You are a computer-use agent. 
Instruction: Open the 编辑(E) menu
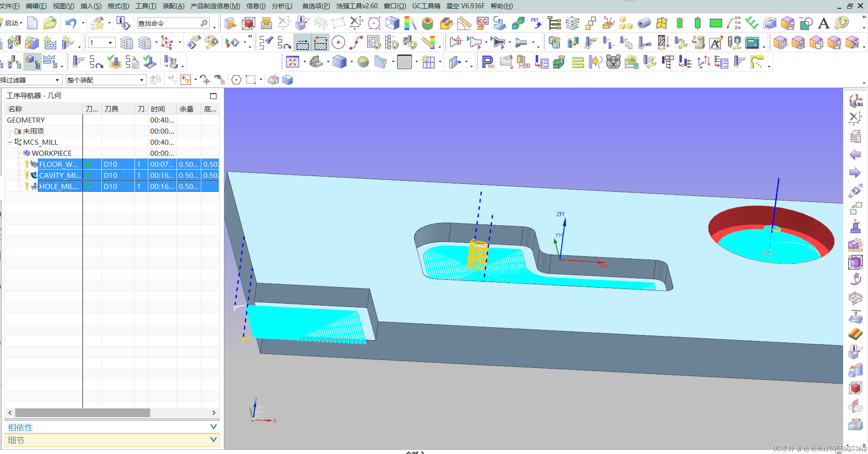(x=36, y=6)
